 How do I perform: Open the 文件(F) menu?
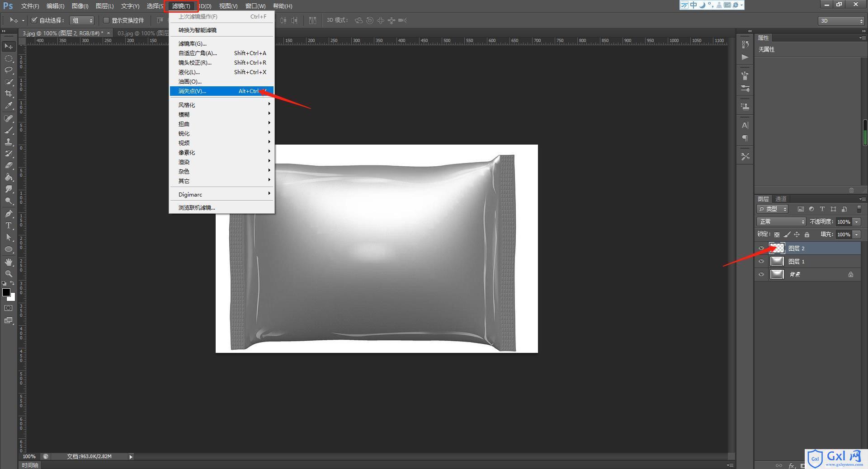pos(30,6)
